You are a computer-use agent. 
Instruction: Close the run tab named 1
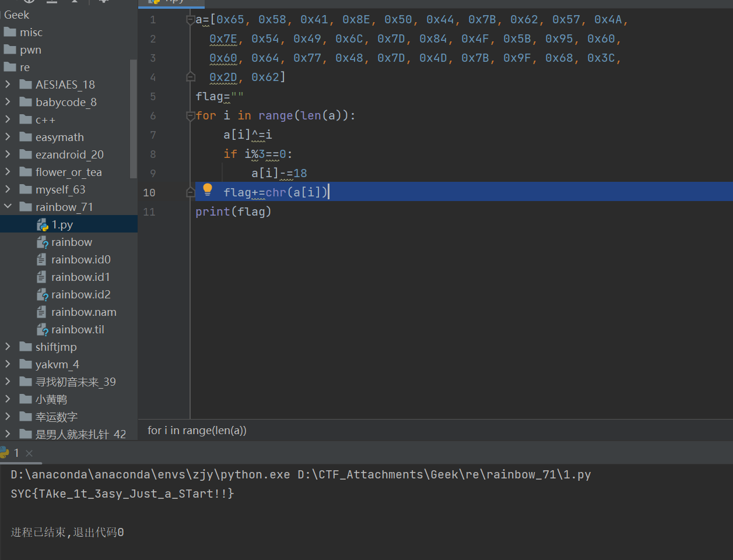click(x=29, y=453)
